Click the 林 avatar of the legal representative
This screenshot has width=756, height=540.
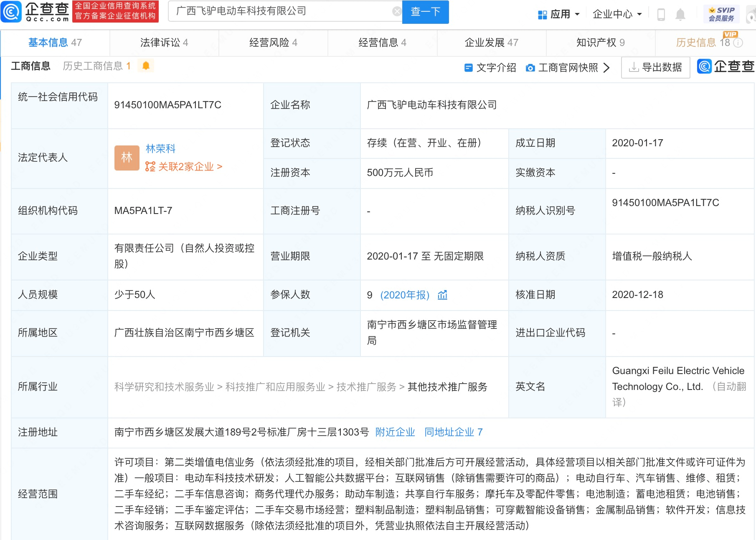[127, 158]
